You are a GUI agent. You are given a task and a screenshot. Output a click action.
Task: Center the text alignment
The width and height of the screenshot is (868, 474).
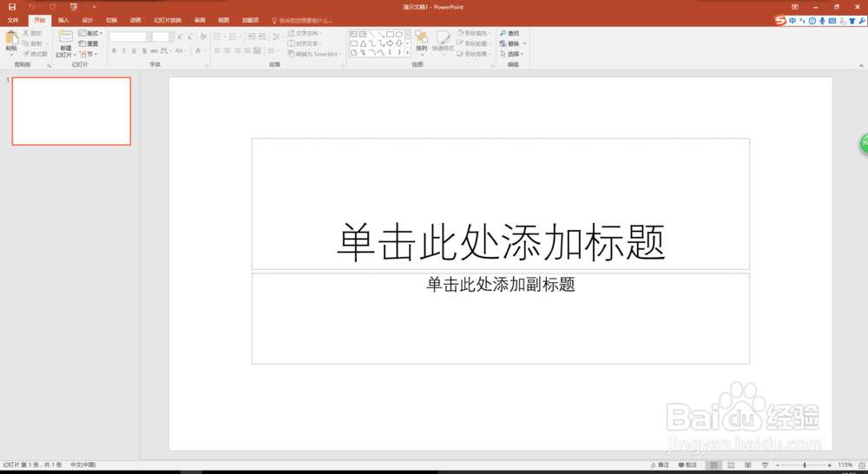point(227,51)
